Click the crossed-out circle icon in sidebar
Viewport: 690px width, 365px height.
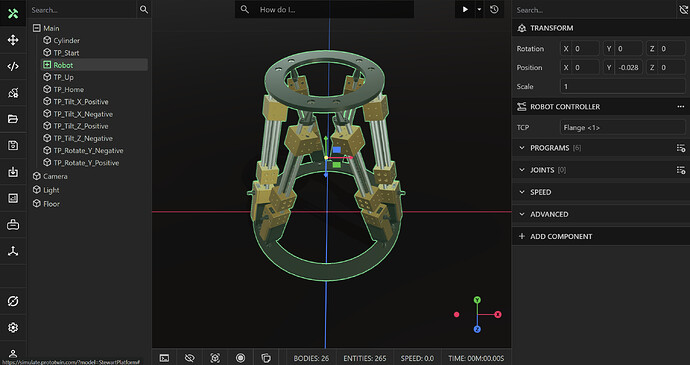pyautogui.click(x=13, y=301)
